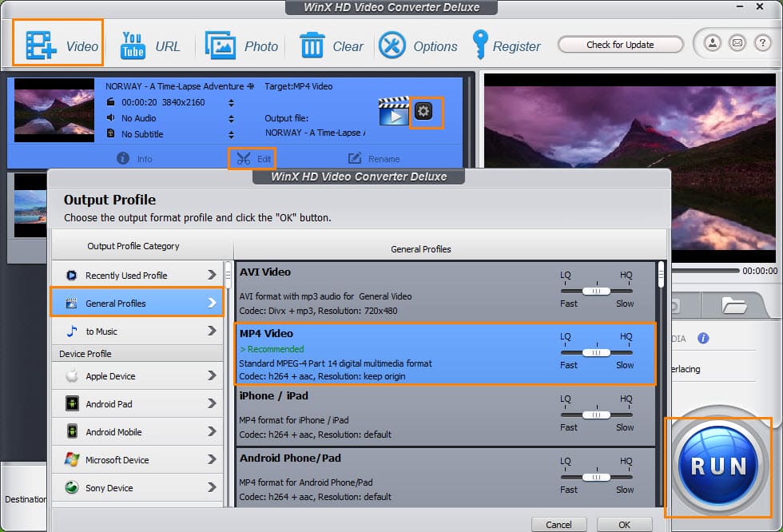Open the user account icon
The image size is (783, 532).
point(713,43)
